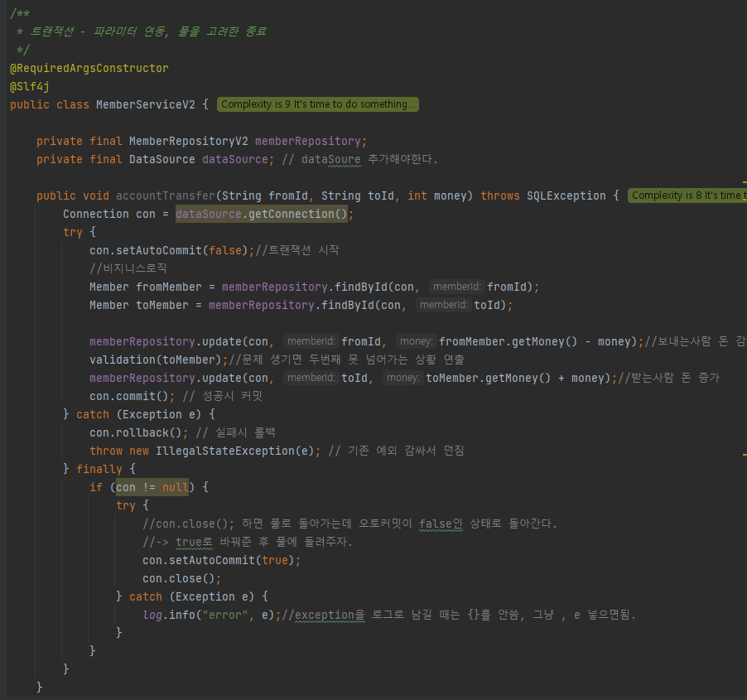Click the con.setAutoCommit(false) statement
Screen dimensions: 747x700
172,251
